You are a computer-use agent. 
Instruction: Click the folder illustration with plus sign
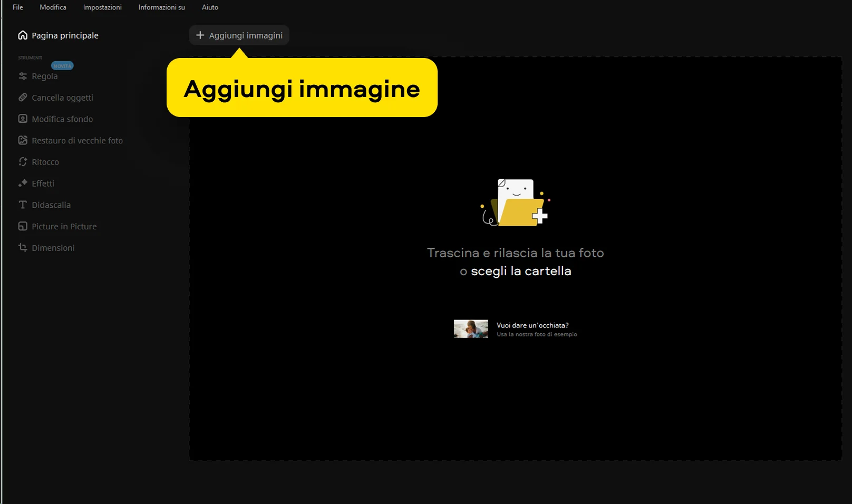[516, 203]
